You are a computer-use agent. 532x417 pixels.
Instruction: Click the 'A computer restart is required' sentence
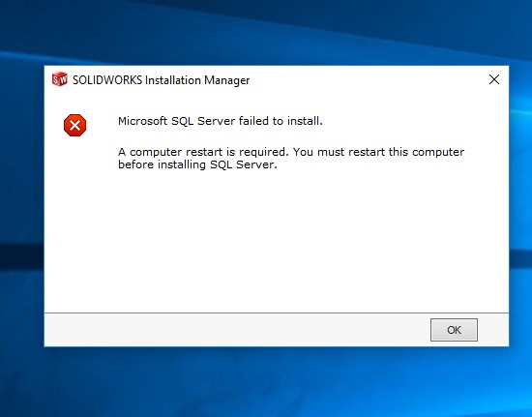[x=203, y=152]
